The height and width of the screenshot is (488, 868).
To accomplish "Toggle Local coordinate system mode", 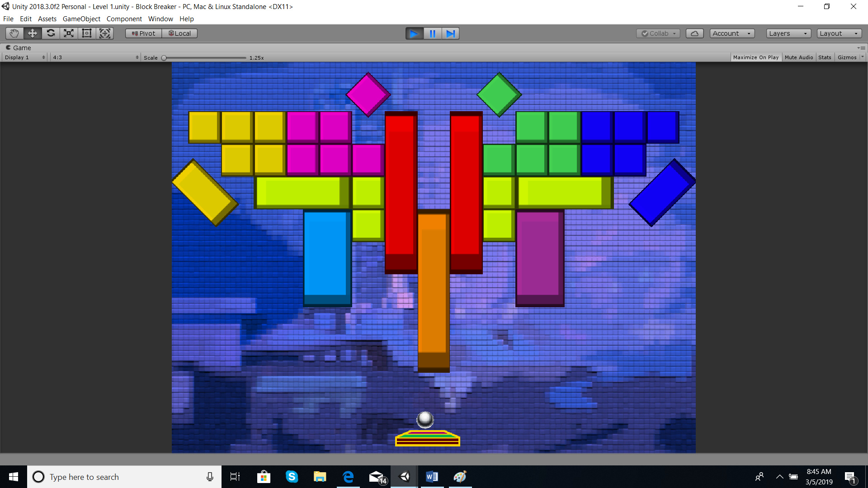I will [x=179, y=33].
